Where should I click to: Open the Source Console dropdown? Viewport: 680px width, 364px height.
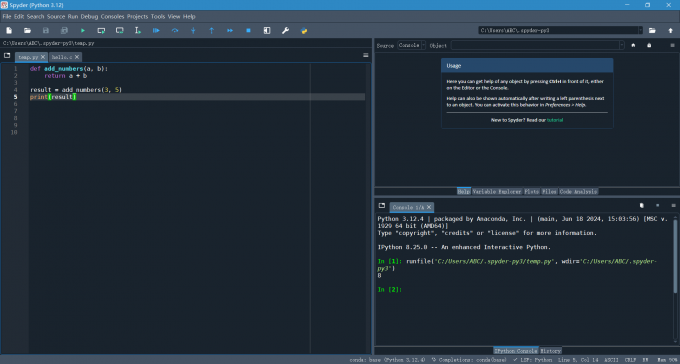pyautogui.click(x=412, y=46)
